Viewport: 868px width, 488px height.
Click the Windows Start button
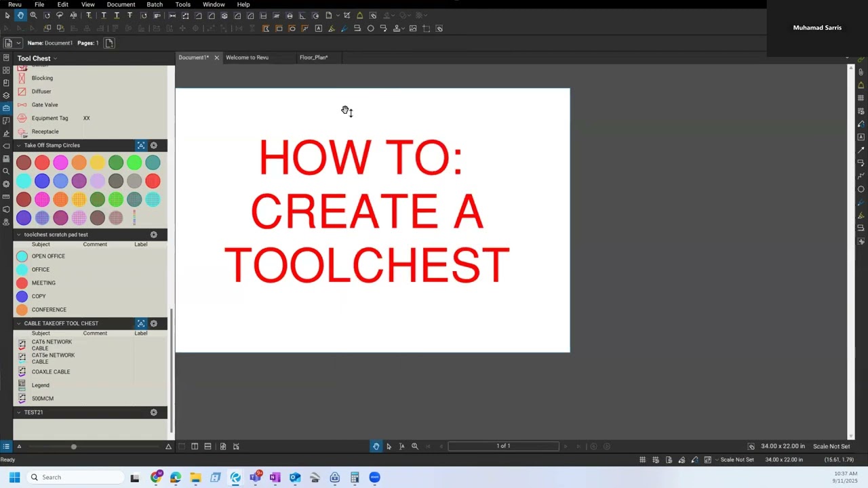pos(14,477)
